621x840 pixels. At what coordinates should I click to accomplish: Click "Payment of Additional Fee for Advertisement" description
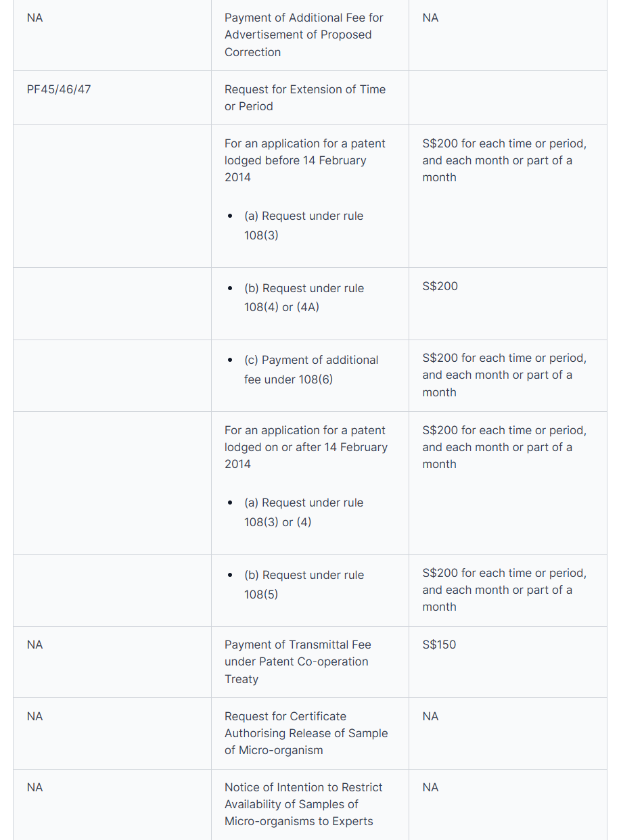point(304,35)
